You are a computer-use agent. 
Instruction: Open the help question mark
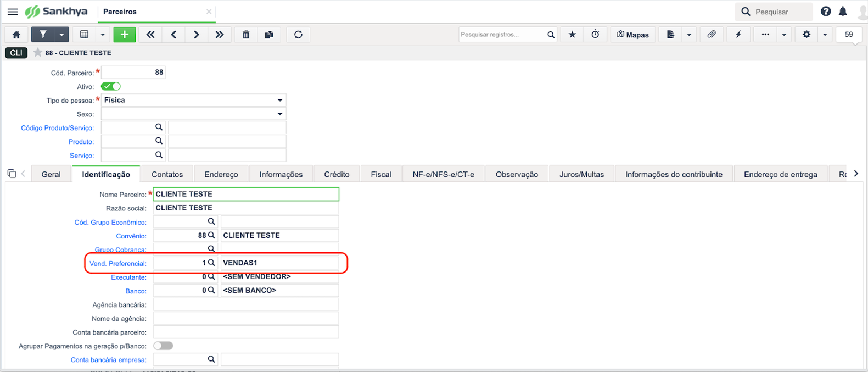pos(826,12)
